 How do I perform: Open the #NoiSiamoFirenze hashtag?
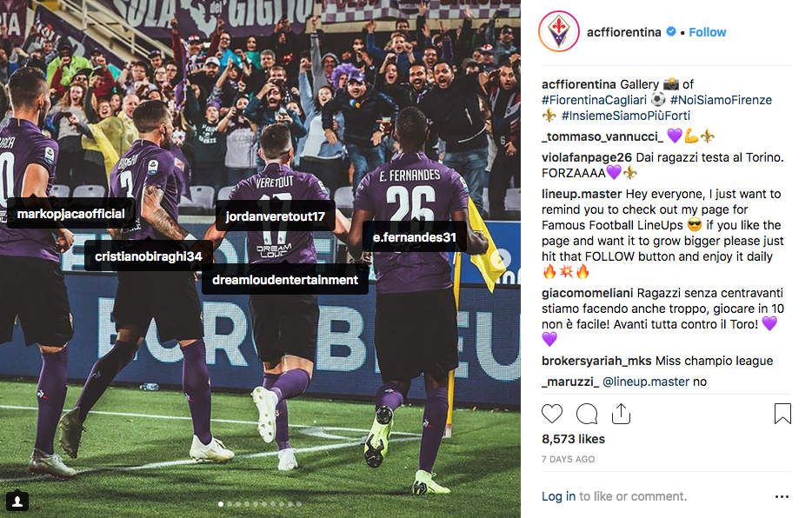pyautogui.click(x=721, y=100)
